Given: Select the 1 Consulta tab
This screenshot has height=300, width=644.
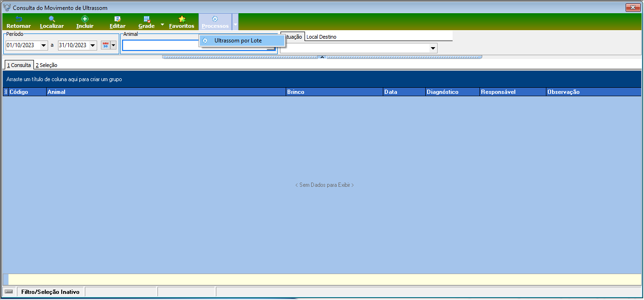Looking at the screenshot, I should [19, 65].
